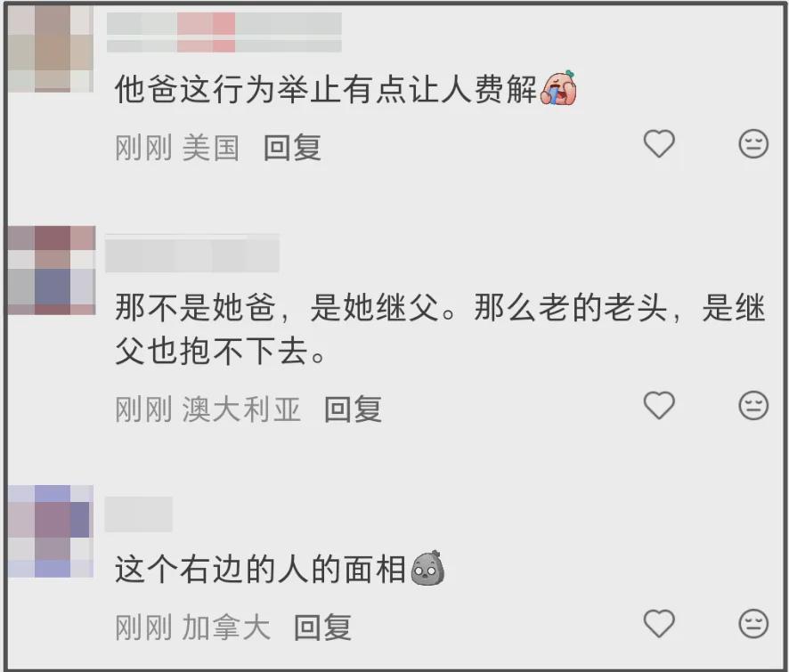Screen dimensions: 789x672
Task: Like the comment from 美国
Action: pyautogui.click(x=659, y=144)
